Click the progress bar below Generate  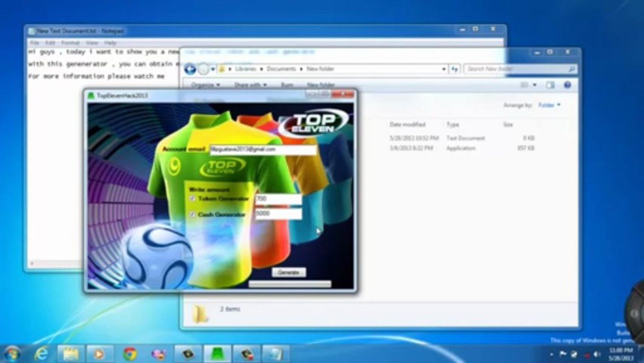click(290, 284)
